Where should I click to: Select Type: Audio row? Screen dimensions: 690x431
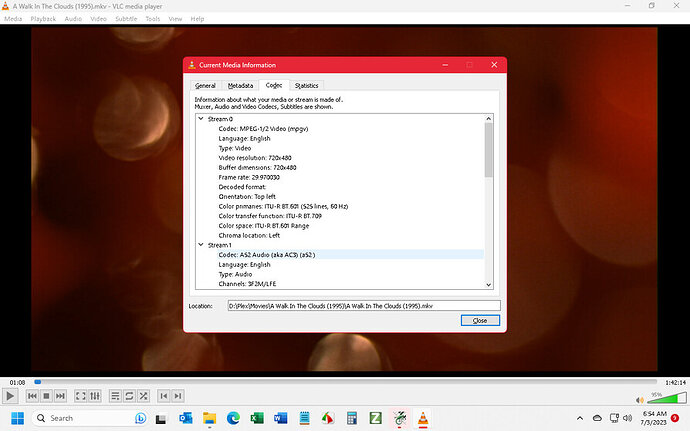pyautogui.click(x=235, y=274)
